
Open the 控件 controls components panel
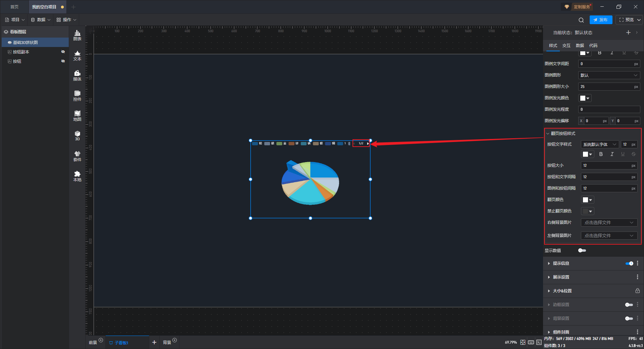[77, 96]
